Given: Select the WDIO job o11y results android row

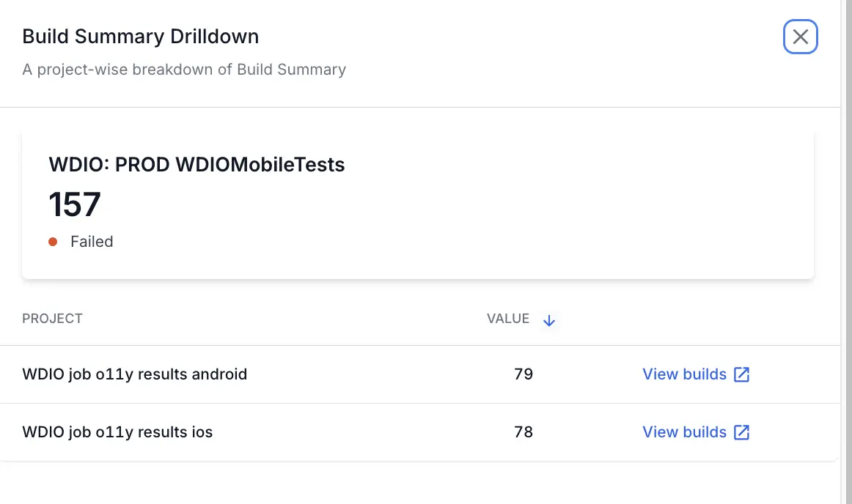Looking at the screenshot, I should (135, 374).
